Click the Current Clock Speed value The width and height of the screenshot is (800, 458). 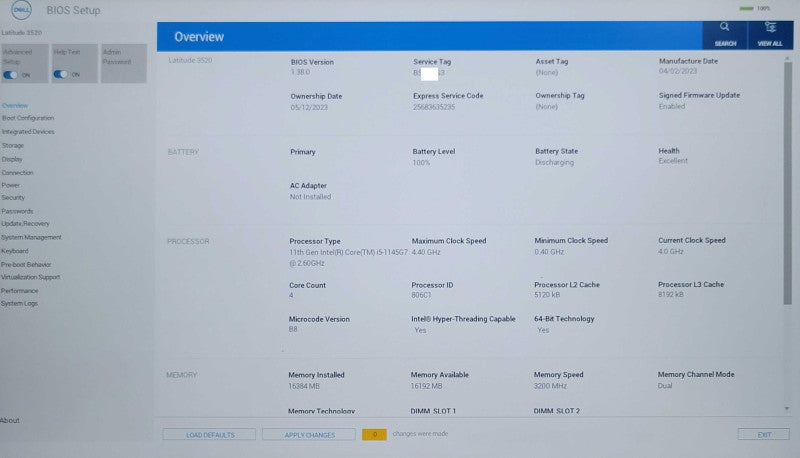click(670, 251)
